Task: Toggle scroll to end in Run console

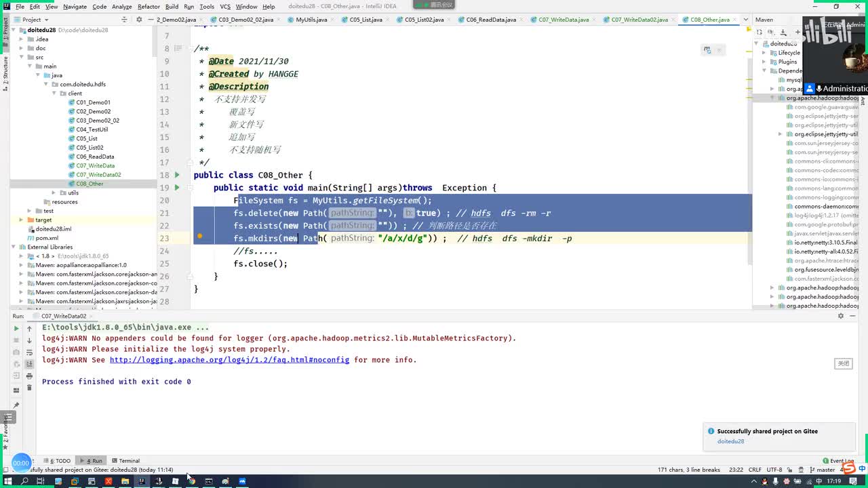Action: (29, 364)
